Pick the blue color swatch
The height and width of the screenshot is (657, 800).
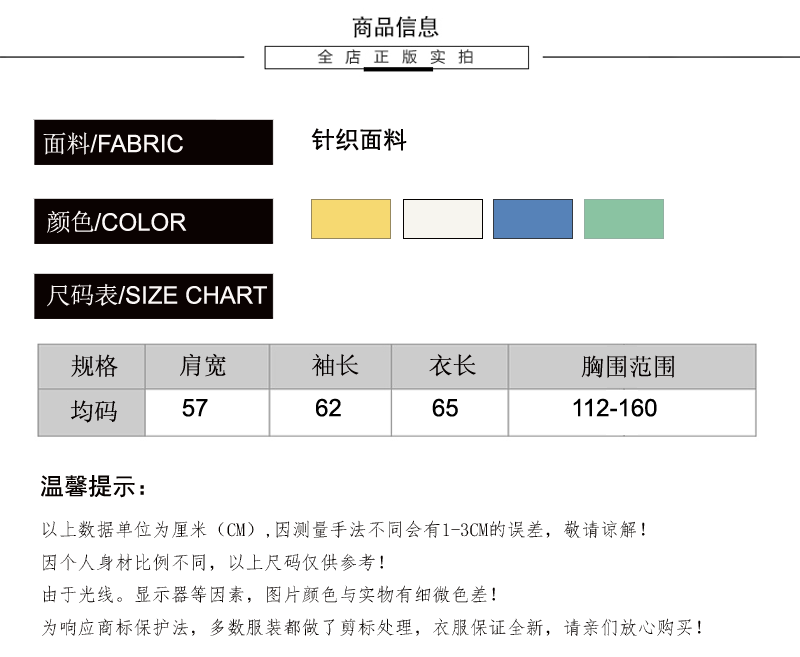point(532,219)
